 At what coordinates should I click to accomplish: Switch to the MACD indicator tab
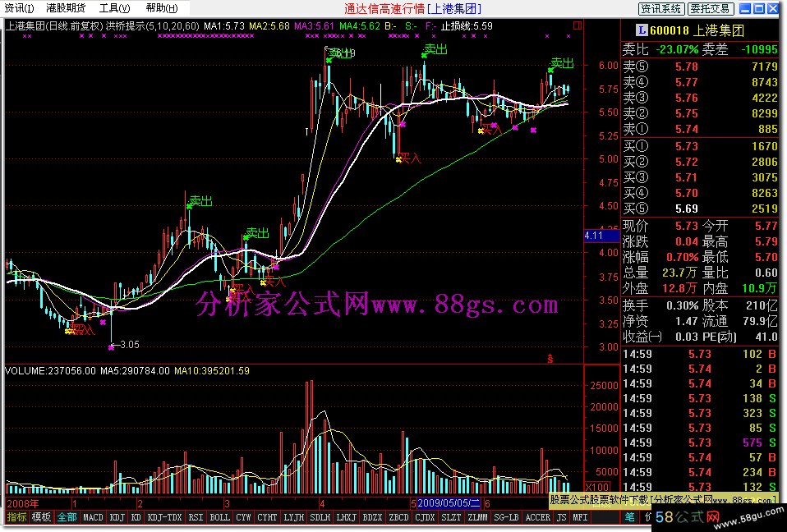point(93,517)
